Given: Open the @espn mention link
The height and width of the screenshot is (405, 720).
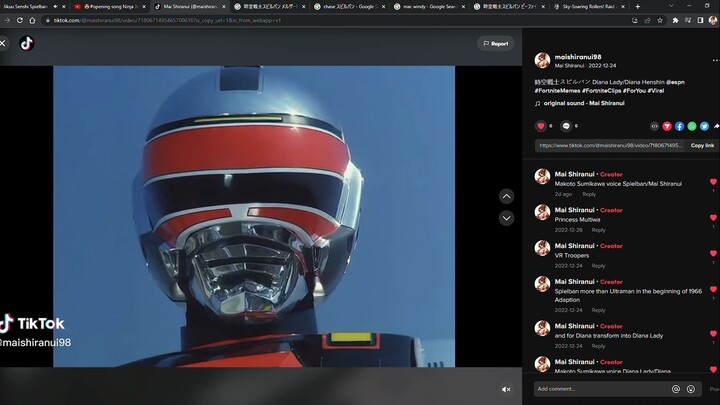Looking at the screenshot, I should (675, 82).
